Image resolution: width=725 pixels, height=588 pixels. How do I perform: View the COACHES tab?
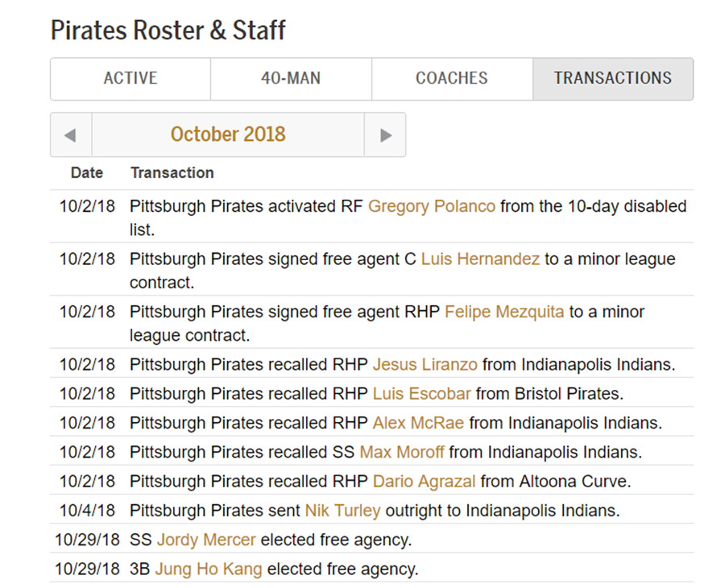[452, 79]
